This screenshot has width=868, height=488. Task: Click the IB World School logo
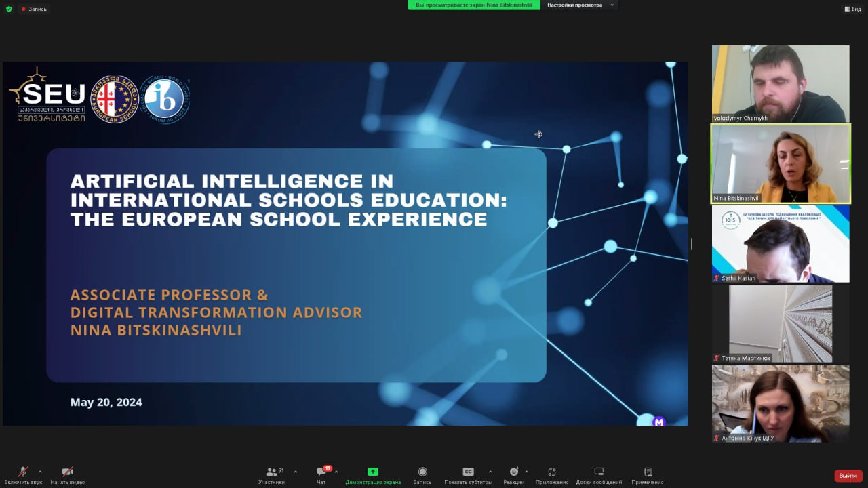(165, 100)
